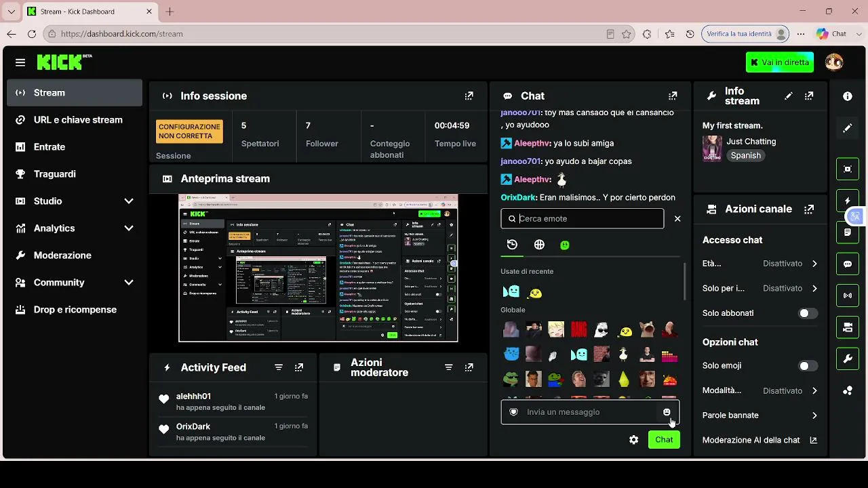The image size is (868, 488).
Task: Open the Parole bannate settings
Action: point(760,415)
